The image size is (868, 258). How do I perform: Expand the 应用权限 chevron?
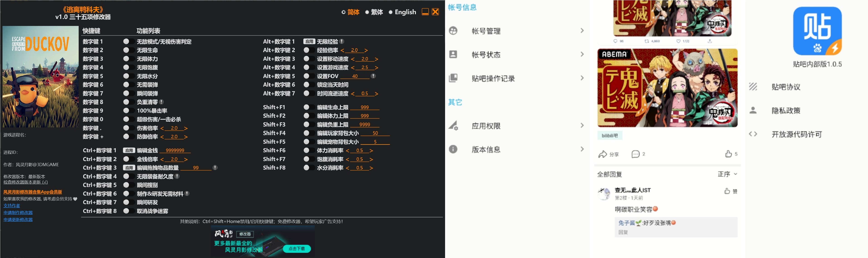582,125
